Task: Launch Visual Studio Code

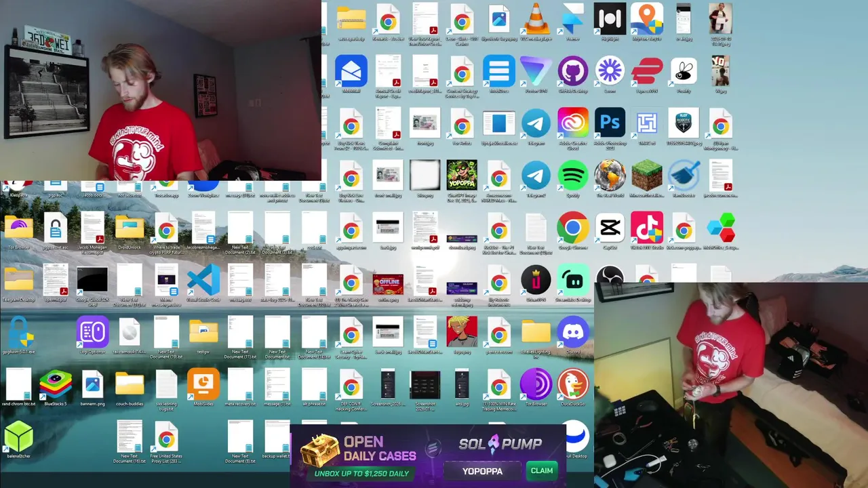Action: coord(203,281)
